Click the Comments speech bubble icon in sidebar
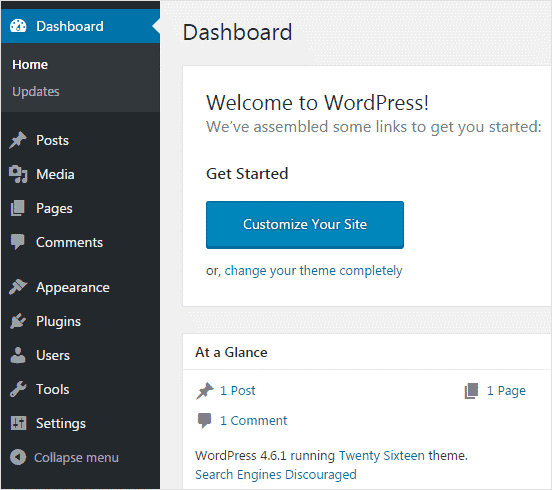The height and width of the screenshot is (490, 552). pyautogui.click(x=18, y=242)
